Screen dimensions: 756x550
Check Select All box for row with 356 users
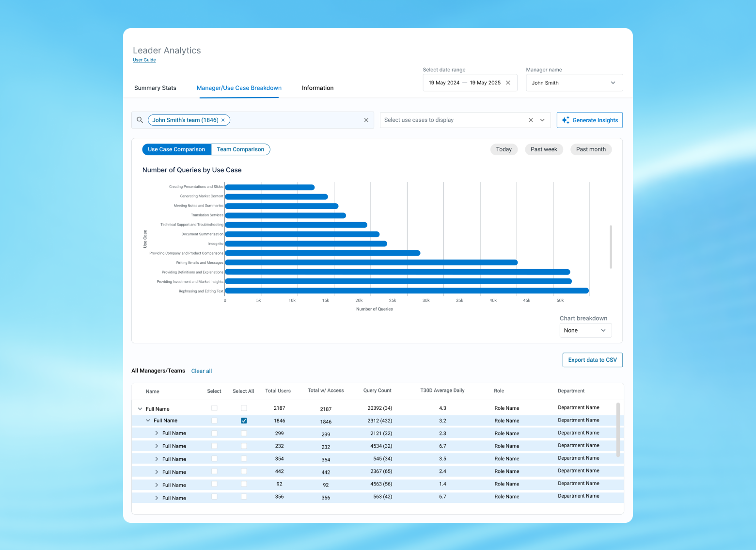click(x=244, y=496)
